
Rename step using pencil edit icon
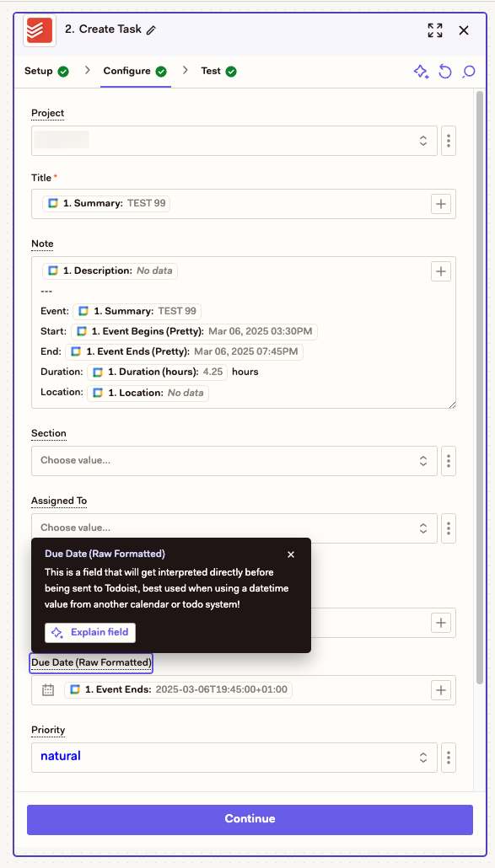[151, 30]
